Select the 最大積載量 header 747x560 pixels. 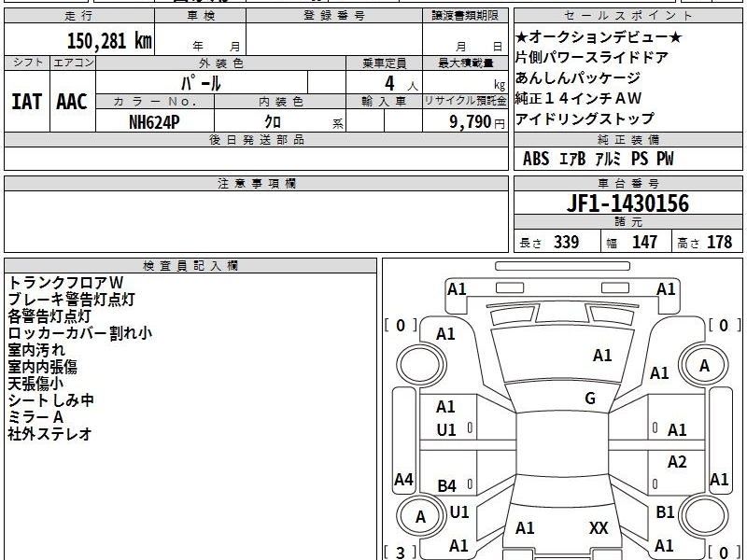pyautogui.click(x=465, y=63)
